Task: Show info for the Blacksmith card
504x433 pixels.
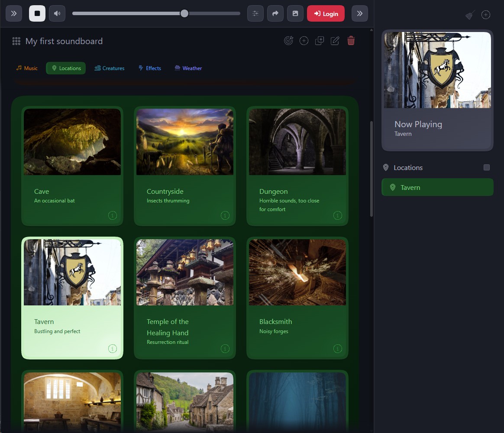Action: click(337, 349)
